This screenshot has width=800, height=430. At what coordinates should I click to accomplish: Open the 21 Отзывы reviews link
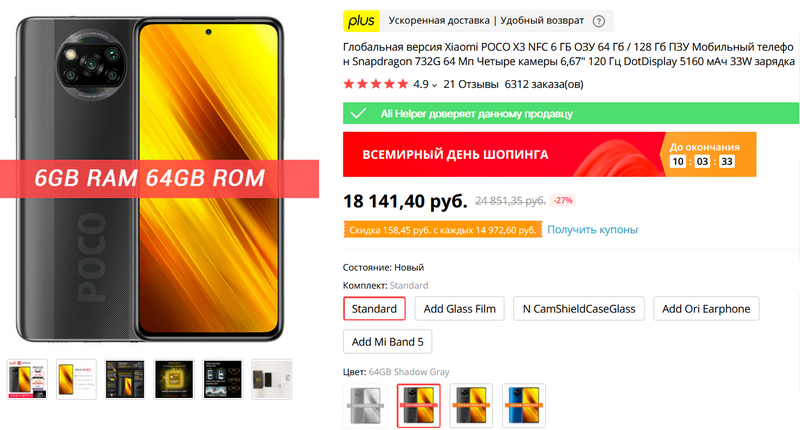[x=470, y=84]
